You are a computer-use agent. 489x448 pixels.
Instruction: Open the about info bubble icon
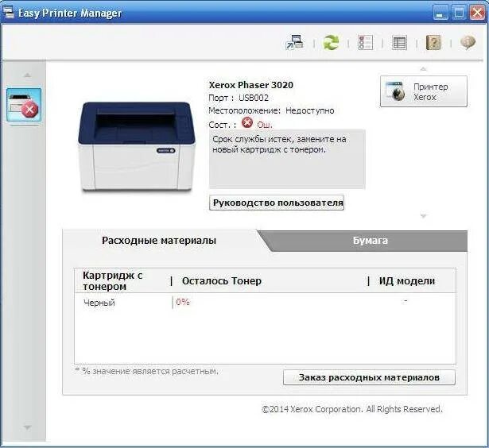click(468, 42)
